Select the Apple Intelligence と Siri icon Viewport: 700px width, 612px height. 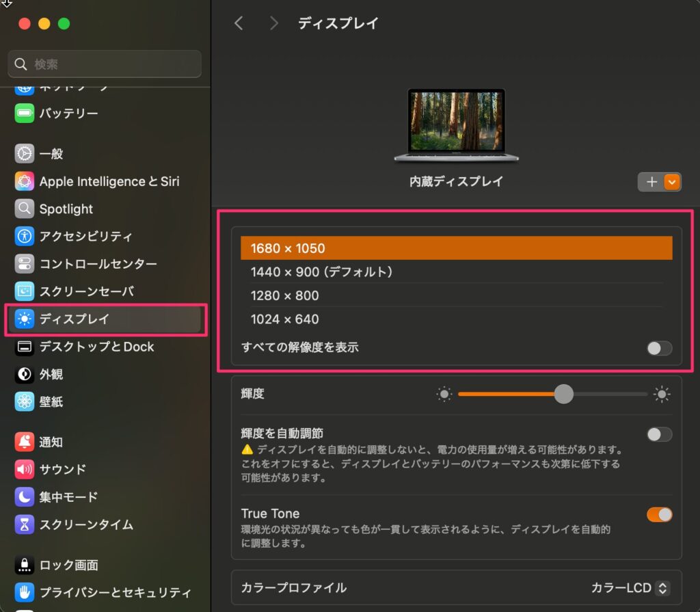point(25,181)
